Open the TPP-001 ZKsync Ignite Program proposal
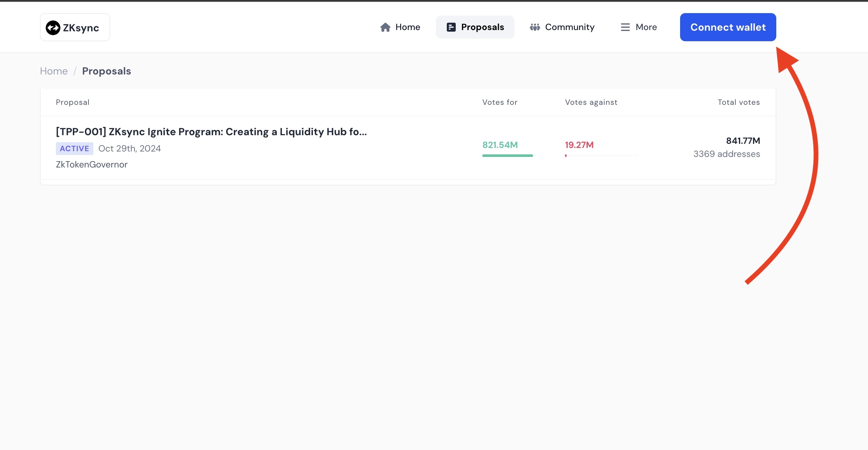 (x=211, y=132)
